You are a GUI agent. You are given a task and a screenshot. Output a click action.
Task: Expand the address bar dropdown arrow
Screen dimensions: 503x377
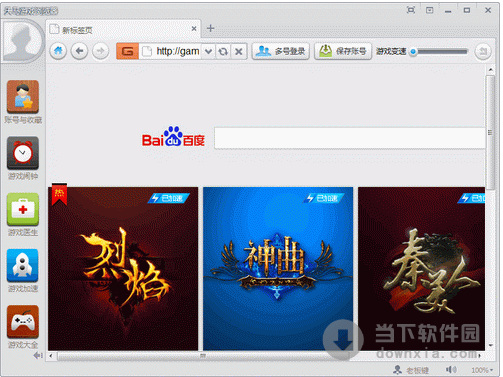point(208,51)
